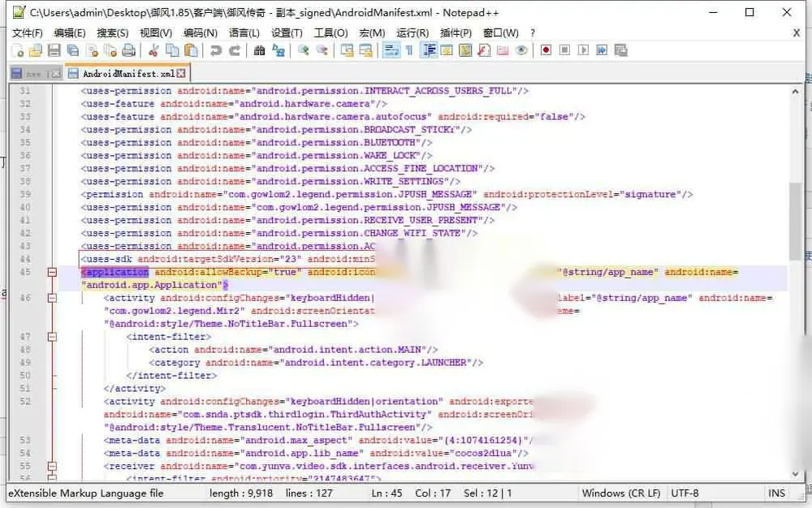Click the Copy toolbar icon
This screenshot has height=508, width=812.
[x=172, y=50]
